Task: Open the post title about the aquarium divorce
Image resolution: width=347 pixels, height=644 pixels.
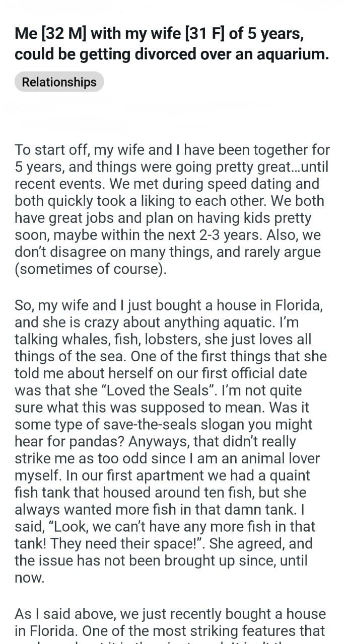Action: 171,45
